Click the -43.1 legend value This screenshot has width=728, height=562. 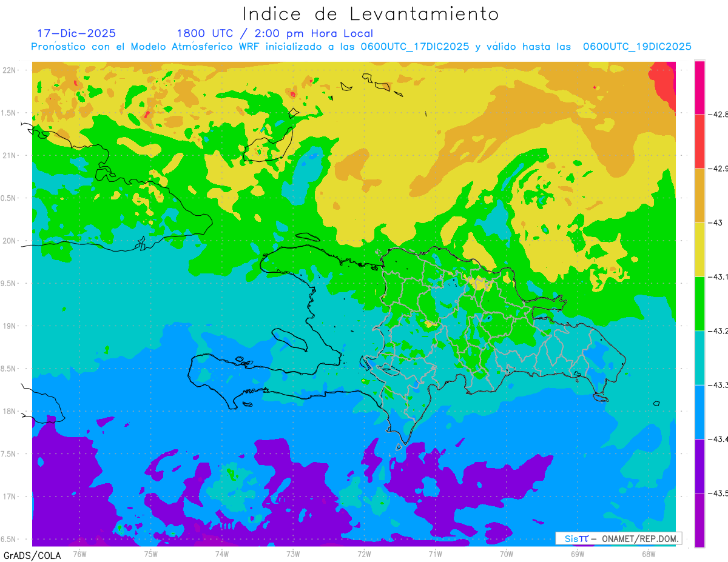click(x=719, y=276)
